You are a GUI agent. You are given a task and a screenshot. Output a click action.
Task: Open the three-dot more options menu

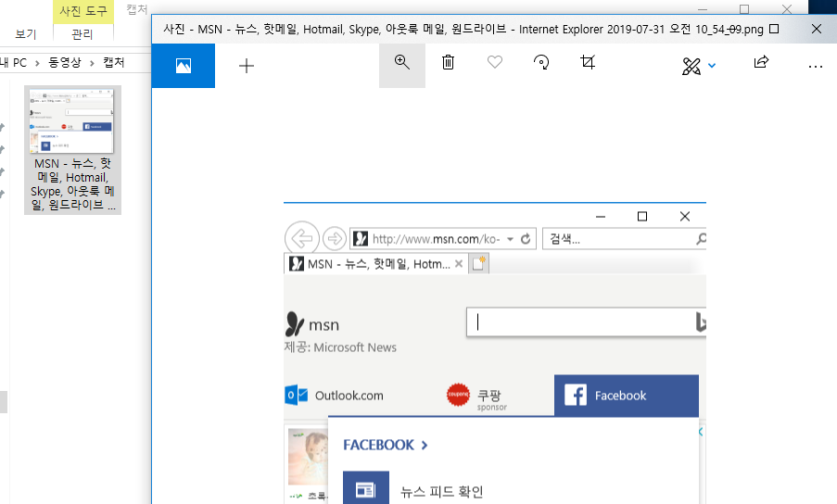(x=815, y=66)
